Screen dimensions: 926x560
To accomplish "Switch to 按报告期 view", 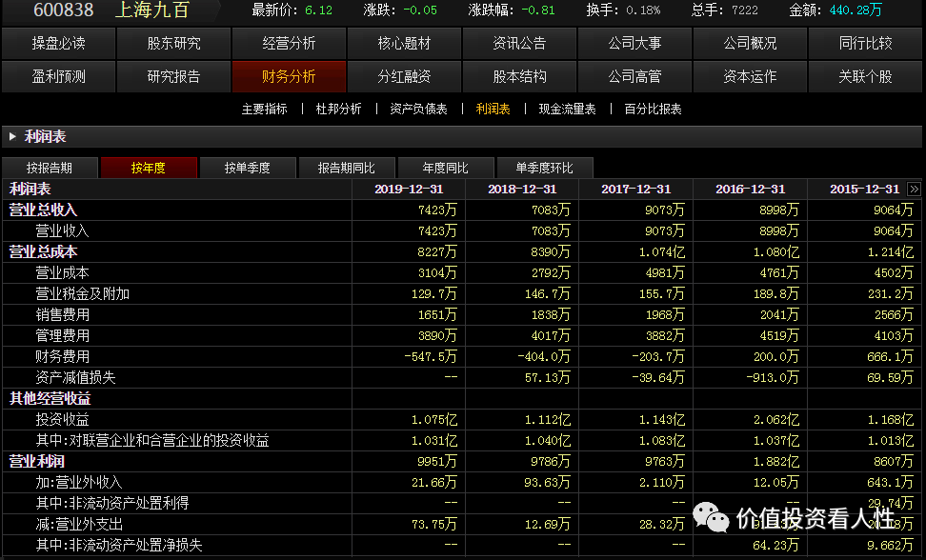I will pyautogui.click(x=50, y=168).
